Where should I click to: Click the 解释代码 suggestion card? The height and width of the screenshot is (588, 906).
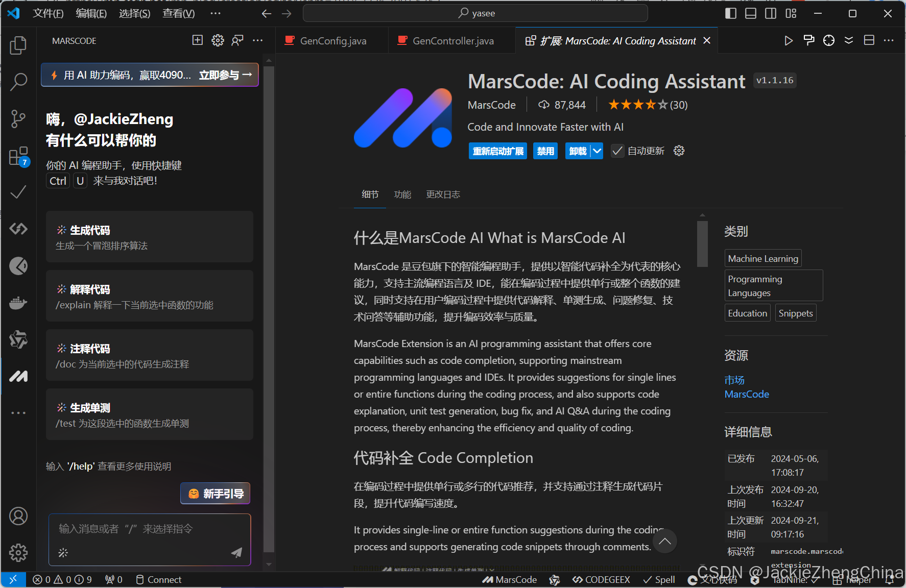pyautogui.click(x=150, y=296)
